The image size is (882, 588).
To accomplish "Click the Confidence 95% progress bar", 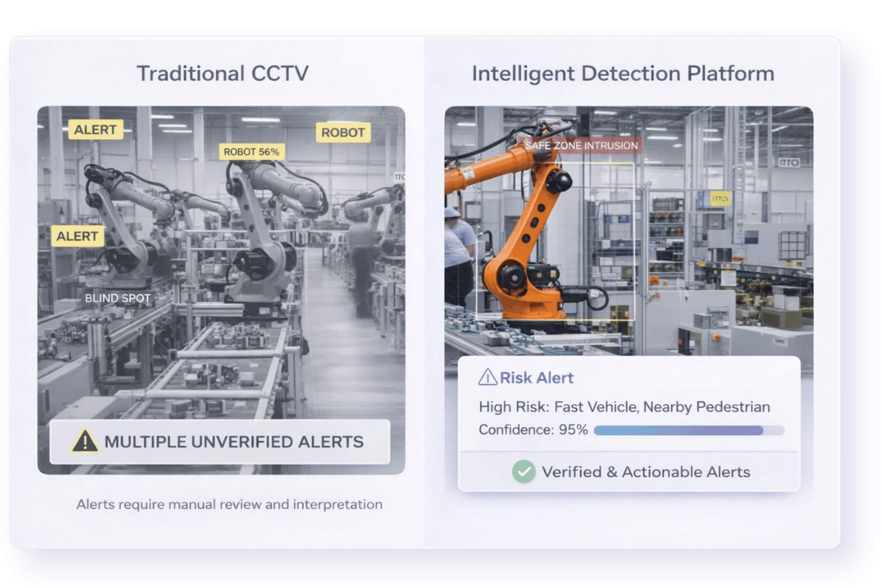I will pos(688,431).
